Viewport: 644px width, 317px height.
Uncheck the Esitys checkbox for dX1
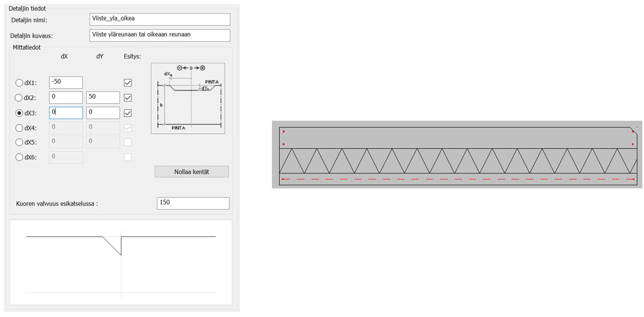pyautogui.click(x=128, y=83)
